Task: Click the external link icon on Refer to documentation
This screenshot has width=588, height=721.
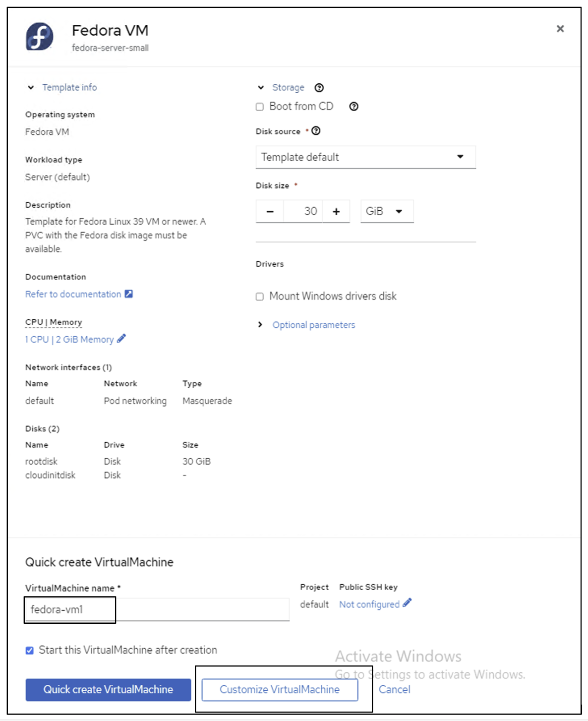Action: tap(128, 294)
